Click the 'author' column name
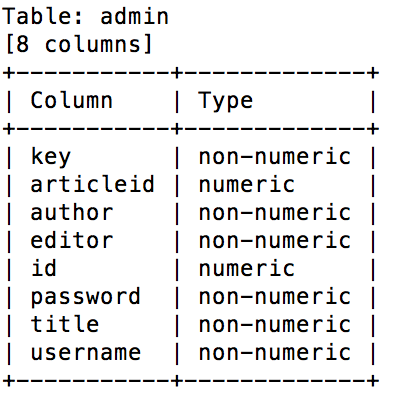The image size is (402, 406). [72, 212]
